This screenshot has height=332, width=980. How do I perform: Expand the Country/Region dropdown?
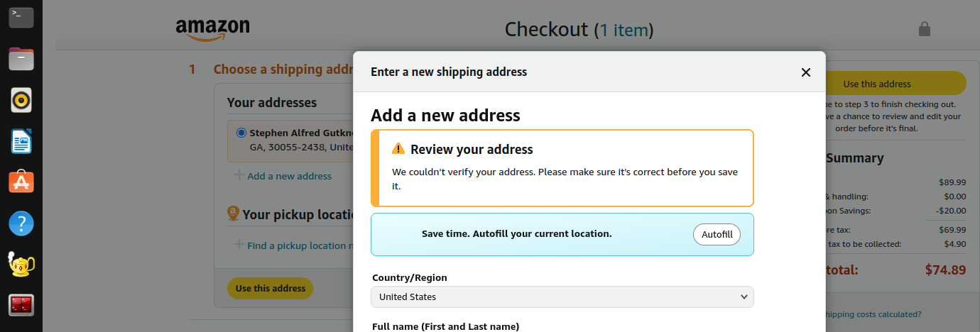point(562,297)
